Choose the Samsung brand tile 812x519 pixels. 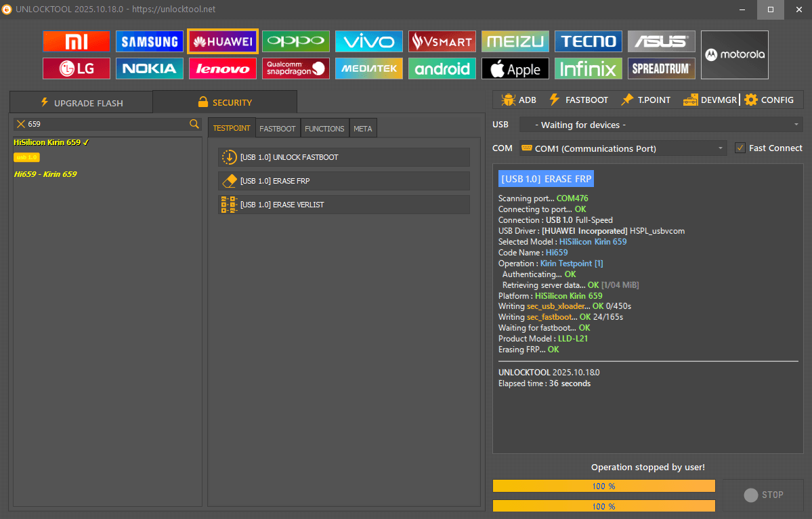[x=149, y=41]
